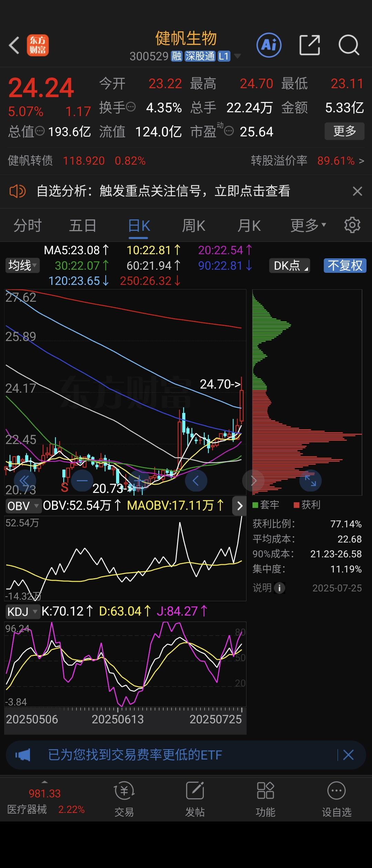Open the 均线 indicator dropdown
The image size is (372, 868).
click(x=22, y=265)
